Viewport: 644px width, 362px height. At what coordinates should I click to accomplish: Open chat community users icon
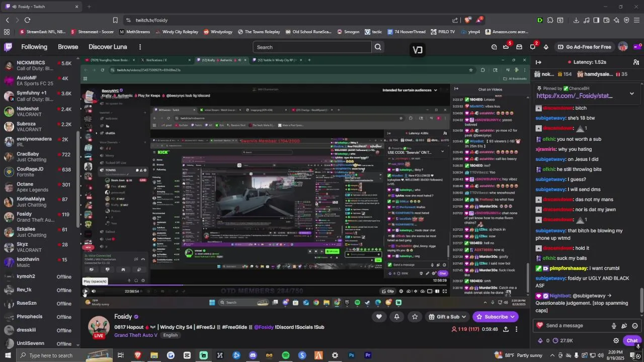(636, 62)
